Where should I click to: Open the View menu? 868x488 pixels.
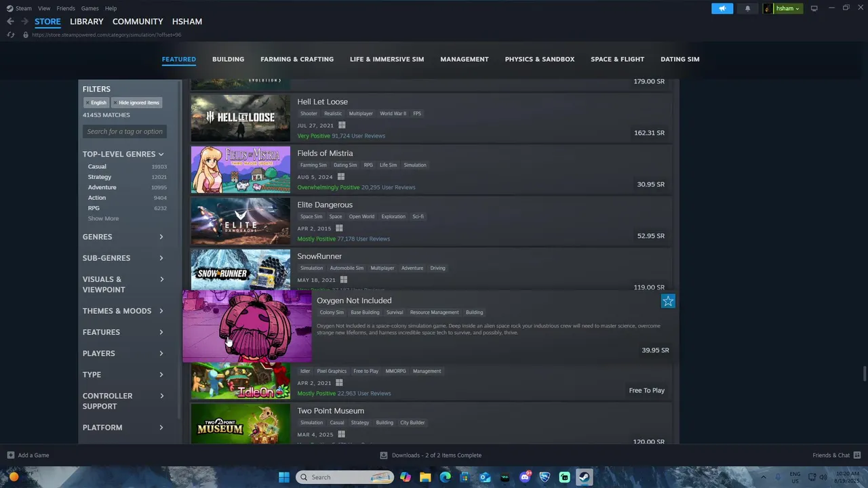pos(44,8)
